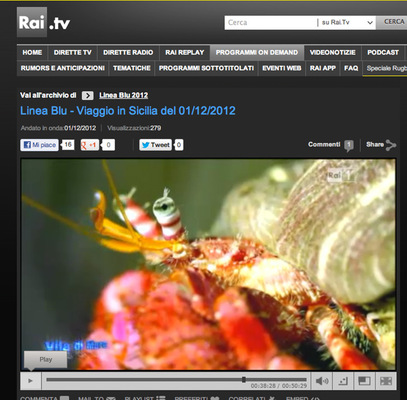The image size is (407, 400).
Task: Click into the Cerca search field
Action: tap(271, 23)
